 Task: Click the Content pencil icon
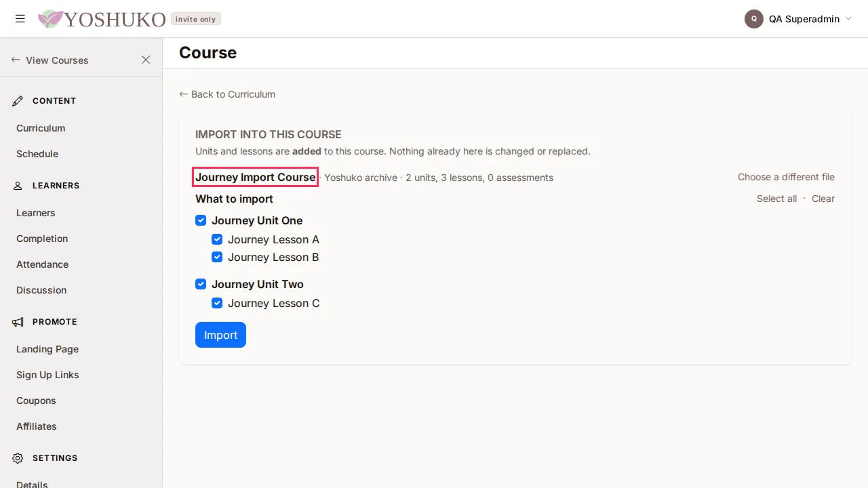pyautogui.click(x=18, y=101)
